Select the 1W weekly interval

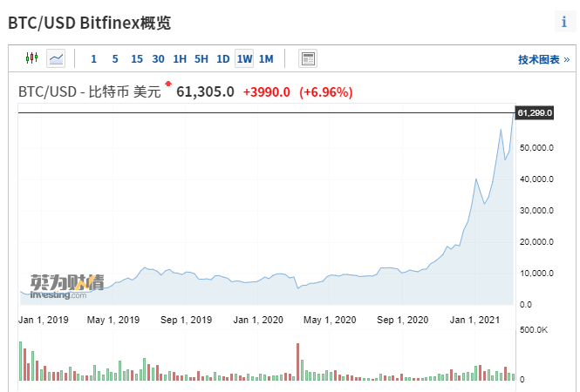[x=244, y=58]
